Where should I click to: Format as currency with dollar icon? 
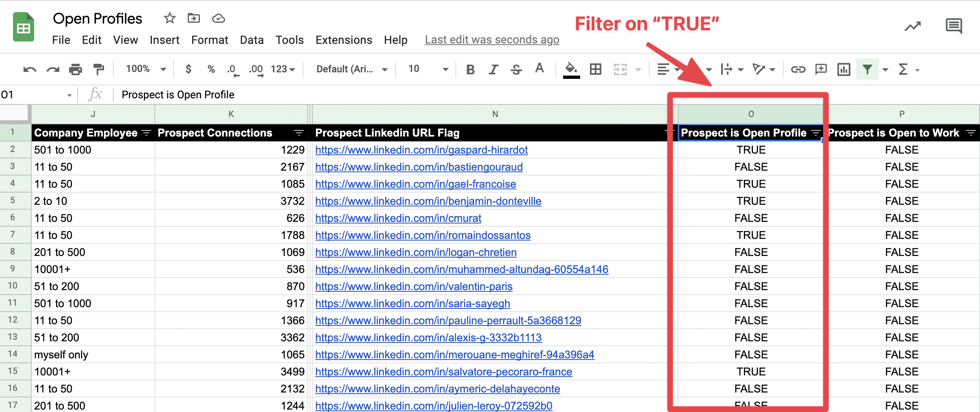click(188, 69)
